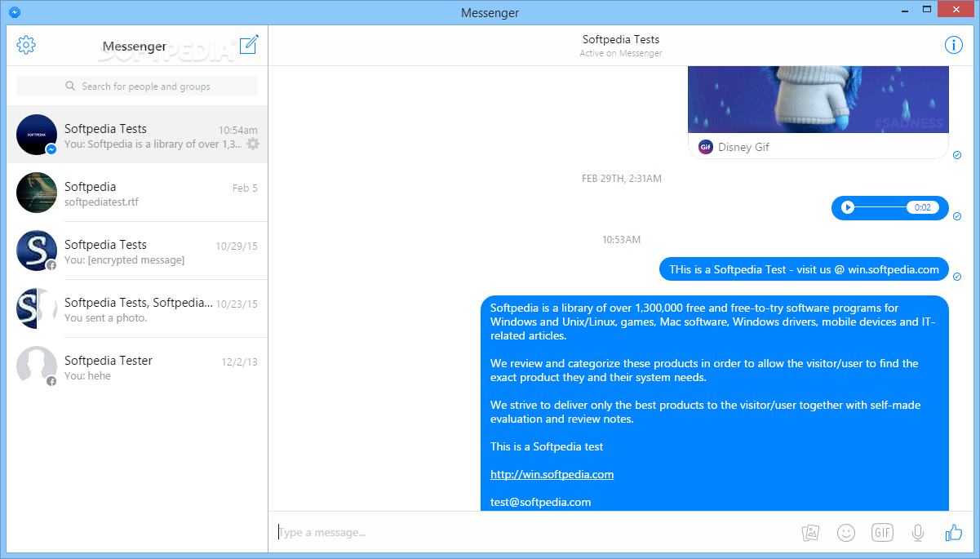This screenshot has height=559, width=980.
Task: Play the voice message
Action: 848,207
